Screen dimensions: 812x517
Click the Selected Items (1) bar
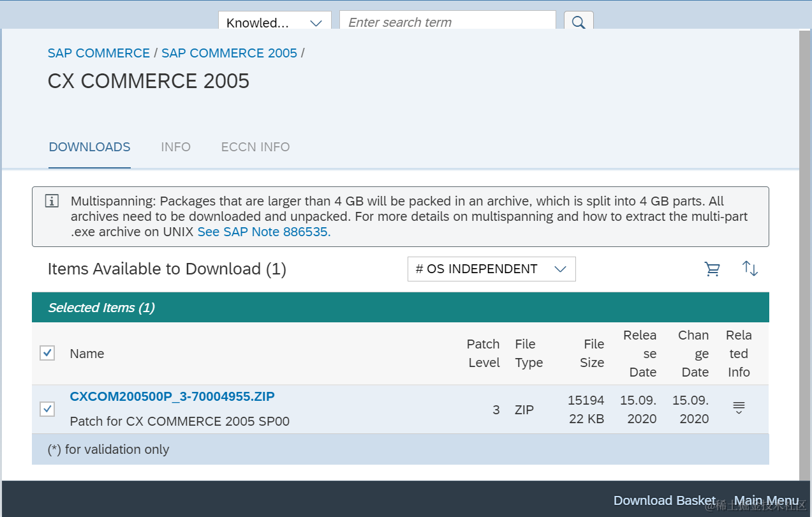click(401, 308)
